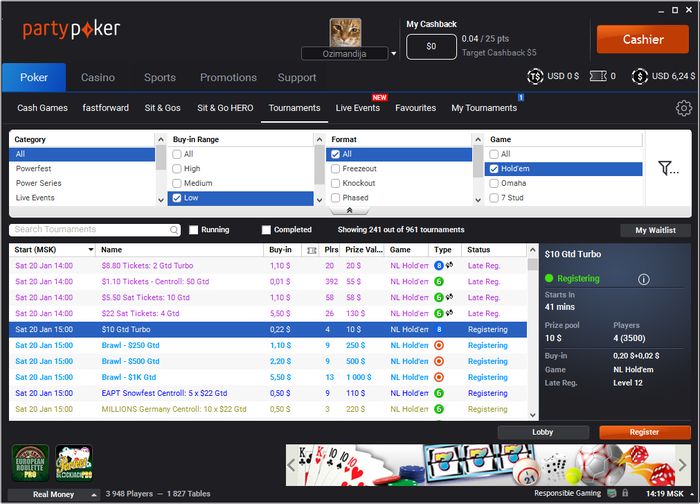Click the tickets icon in balance bar
This screenshot has width=700, height=504.
click(x=598, y=76)
